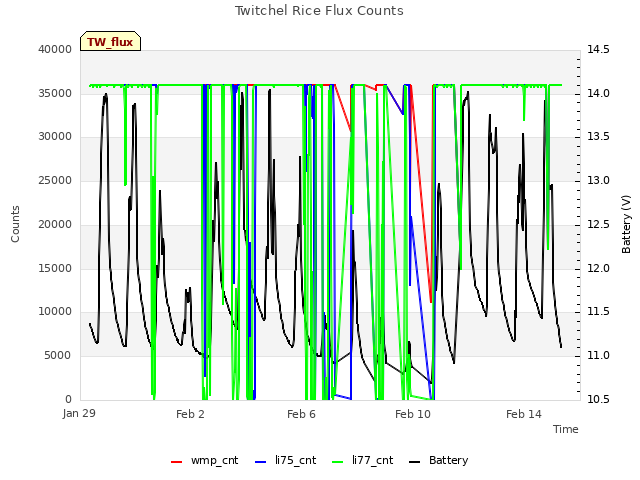
Task: Click the 15000 counts tick label
Action: click(55, 269)
